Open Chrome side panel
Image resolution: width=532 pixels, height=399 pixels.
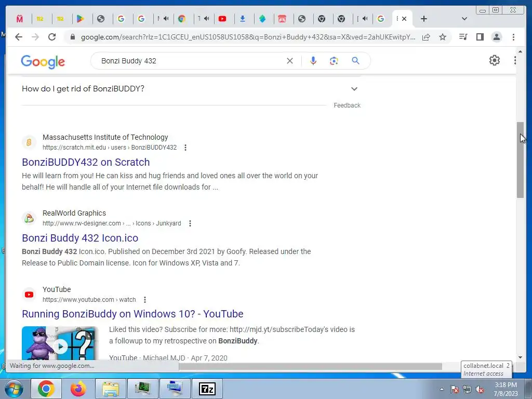480,37
